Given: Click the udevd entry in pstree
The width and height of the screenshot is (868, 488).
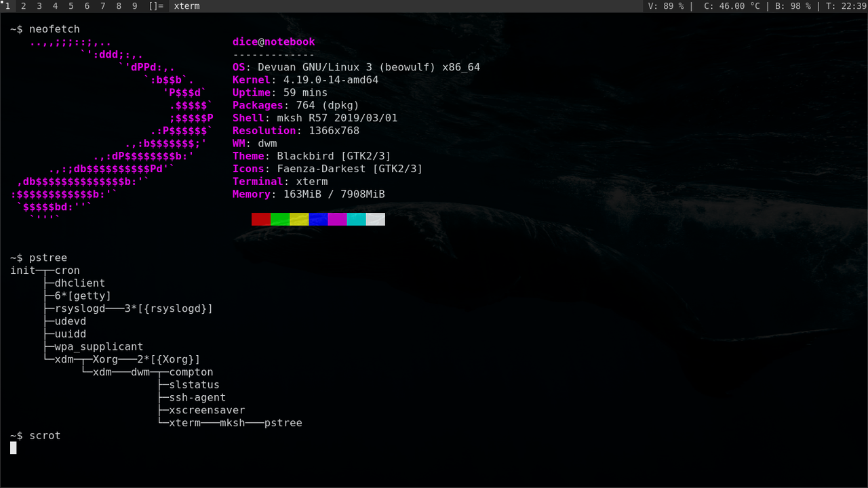Looking at the screenshot, I should 71,321.
